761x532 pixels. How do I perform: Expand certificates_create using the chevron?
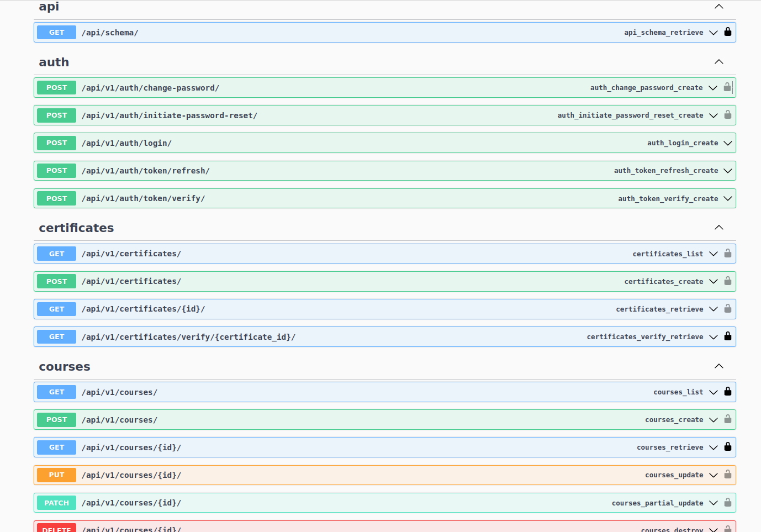(714, 281)
